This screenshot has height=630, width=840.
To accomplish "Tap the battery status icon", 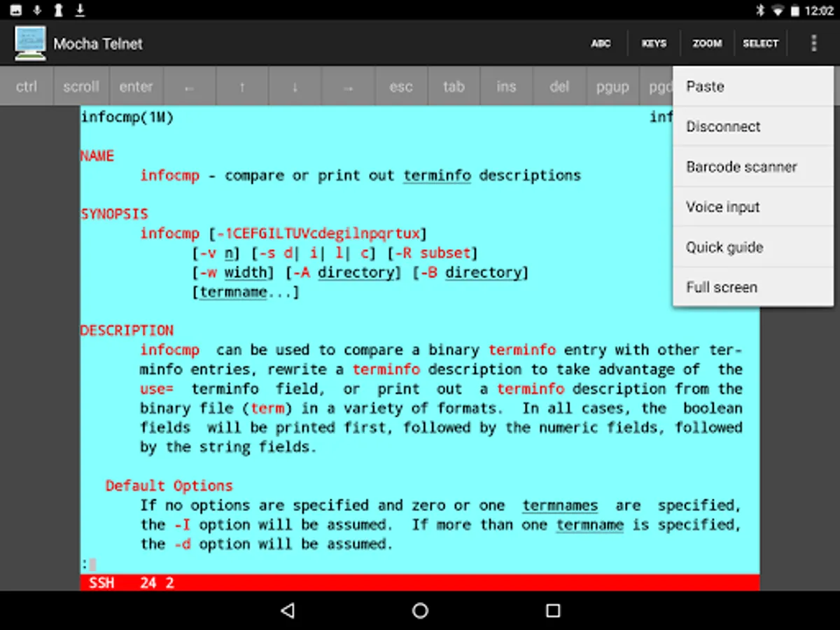I will pos(795,10).
